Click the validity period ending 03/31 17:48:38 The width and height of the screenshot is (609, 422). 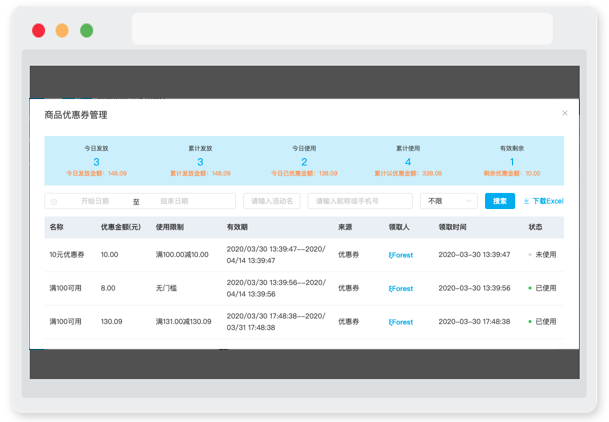(276, 321)
